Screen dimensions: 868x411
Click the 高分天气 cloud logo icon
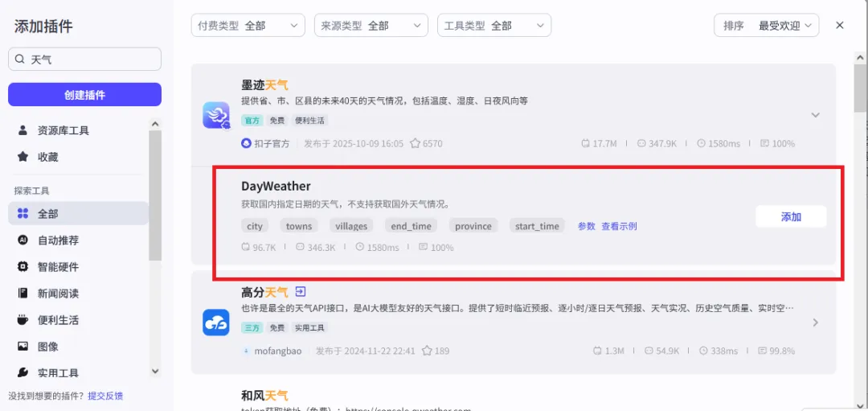[x=216, y=323]
